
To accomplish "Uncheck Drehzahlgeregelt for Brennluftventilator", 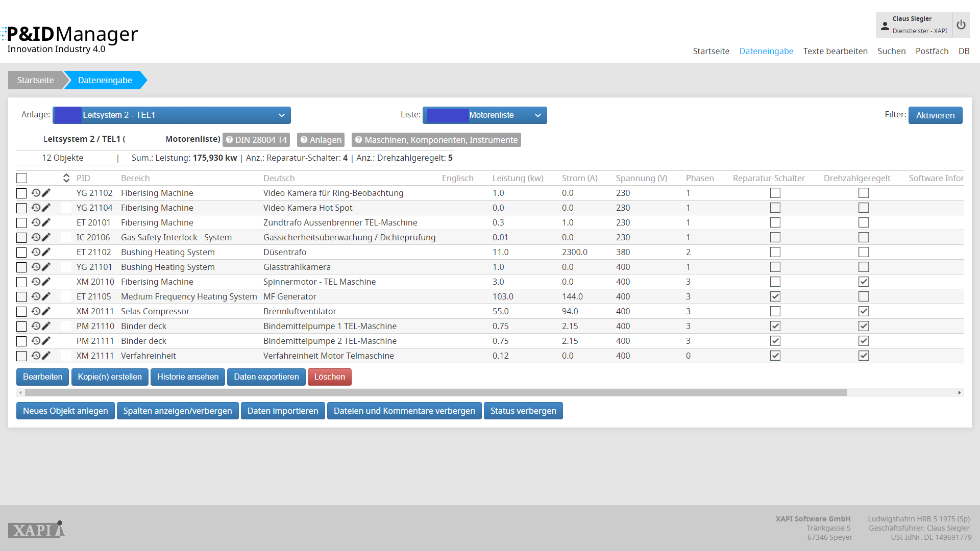I will coord(864,311).
